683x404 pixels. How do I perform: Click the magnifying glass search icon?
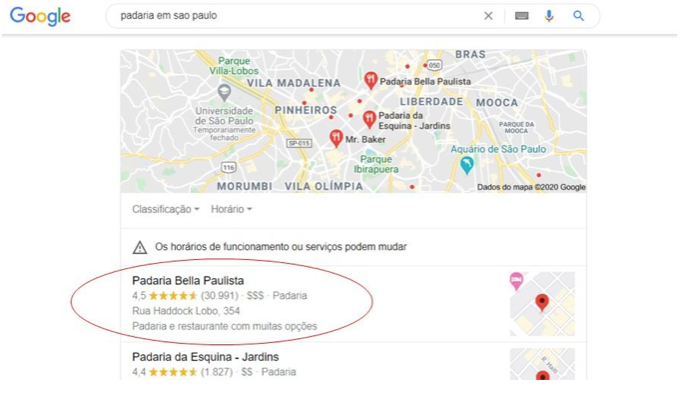click(578, 16)
